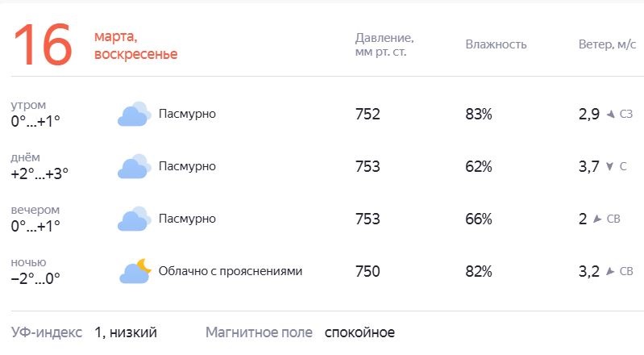Viewport: 644px width, 355px height.
Task: Click the daytime overcast cloud icon
Action: (x=134, y=166)
